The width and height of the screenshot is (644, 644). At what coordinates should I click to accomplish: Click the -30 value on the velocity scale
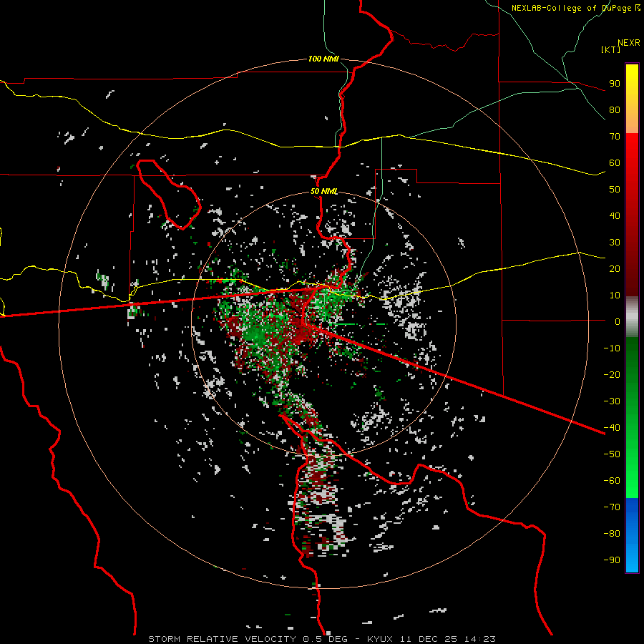[x=612, y=401]
